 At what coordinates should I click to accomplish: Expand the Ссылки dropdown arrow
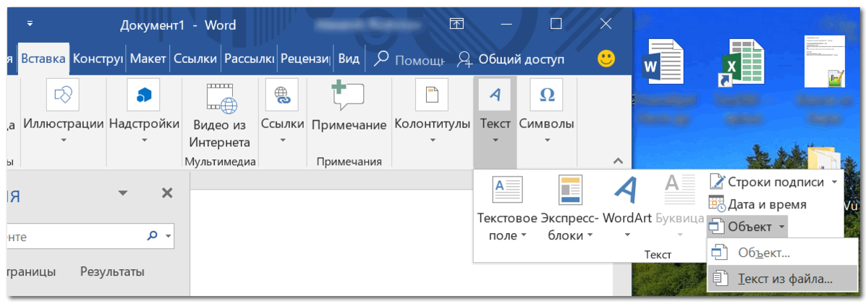[282, 140]
